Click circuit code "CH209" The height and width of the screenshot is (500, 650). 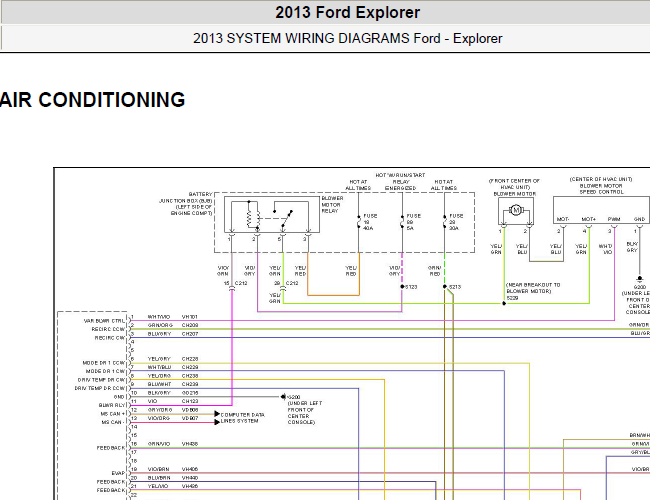[x=190, y=325]
